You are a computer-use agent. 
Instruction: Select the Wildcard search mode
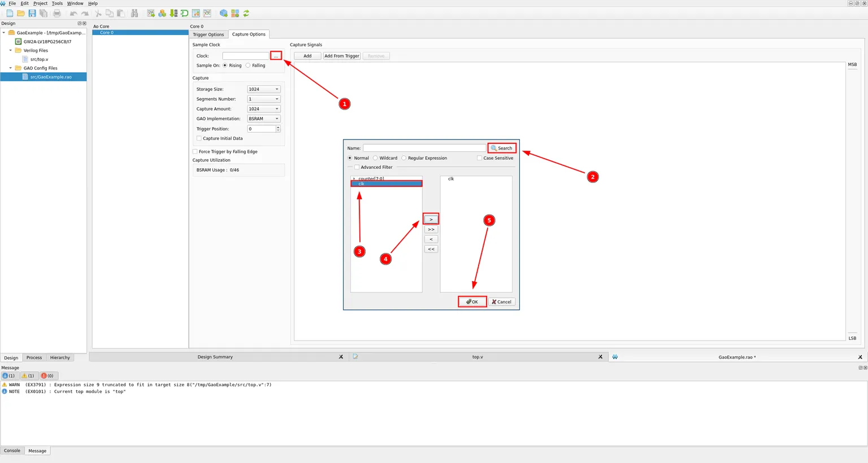[375, 158]
